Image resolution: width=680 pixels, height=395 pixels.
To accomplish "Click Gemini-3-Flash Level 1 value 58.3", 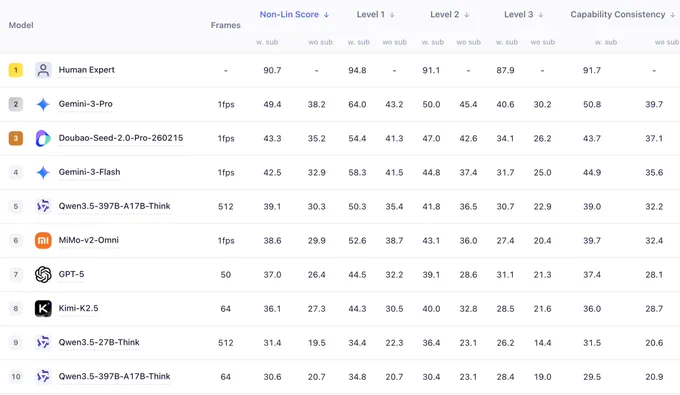I will point(357,173).
